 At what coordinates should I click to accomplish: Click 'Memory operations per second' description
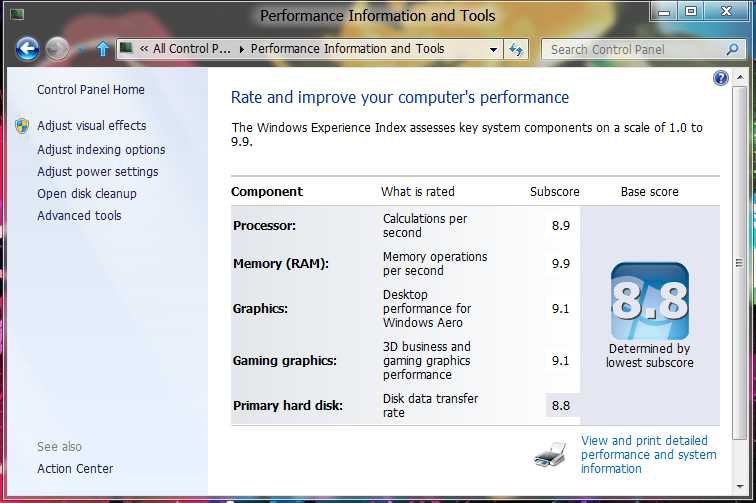point(435,264)
